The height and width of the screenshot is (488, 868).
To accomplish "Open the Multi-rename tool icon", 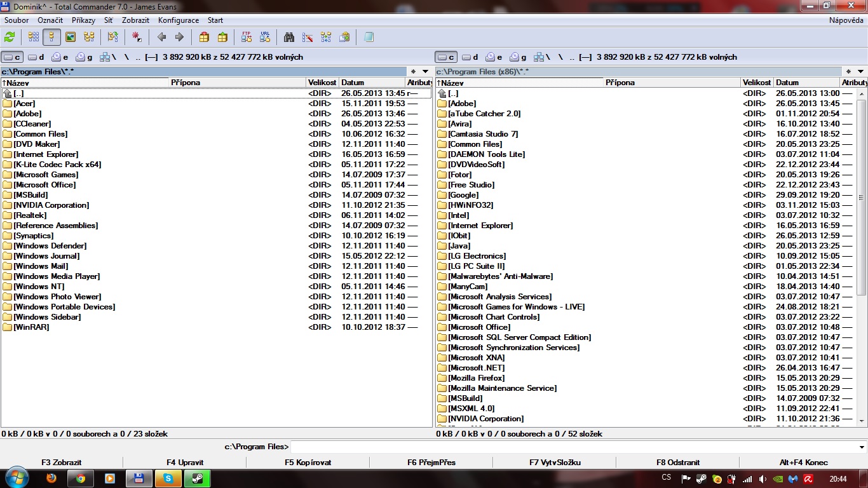I will (308, 37).
